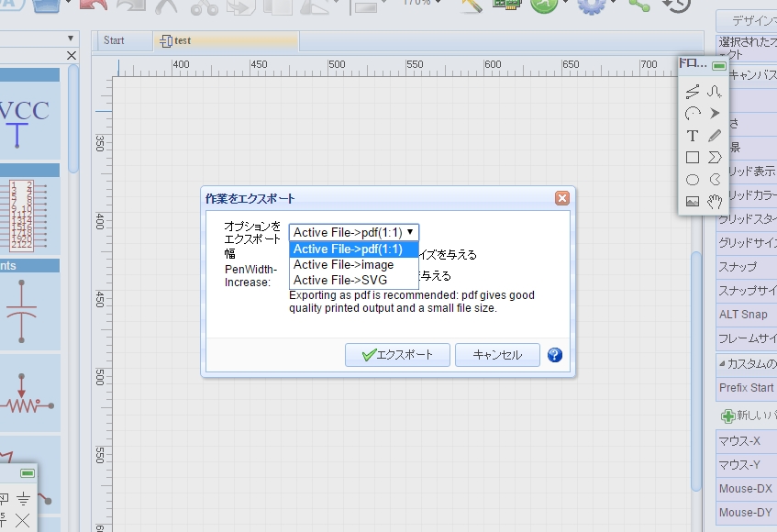Open the gear settings icon in toolbar
777x532 pixels.
coord(591,5)
